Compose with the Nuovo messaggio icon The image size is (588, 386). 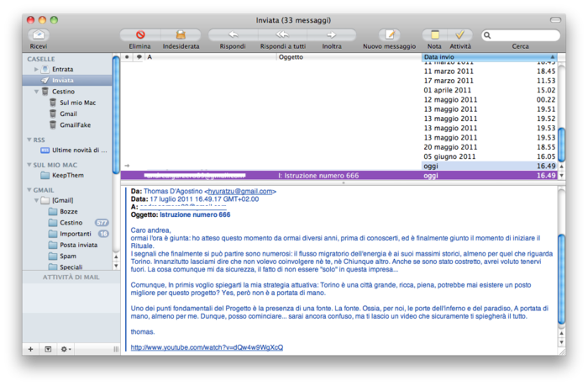pos(389,35)
